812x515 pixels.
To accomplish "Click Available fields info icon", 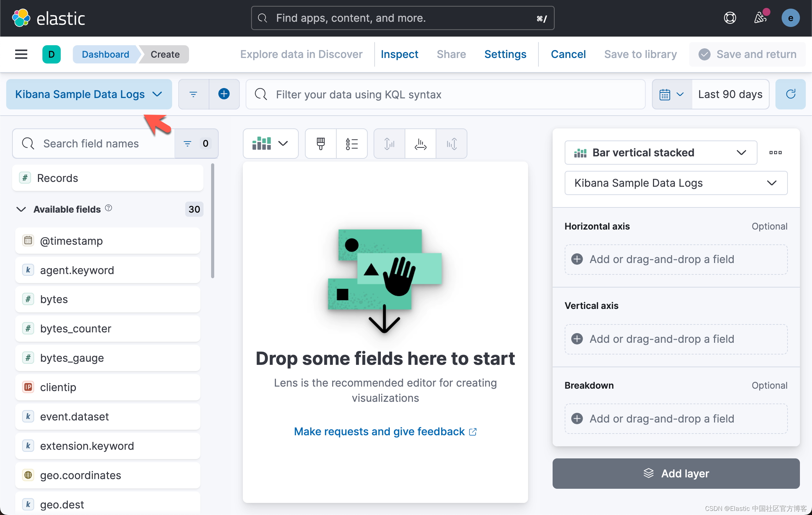I will (109, 208).
